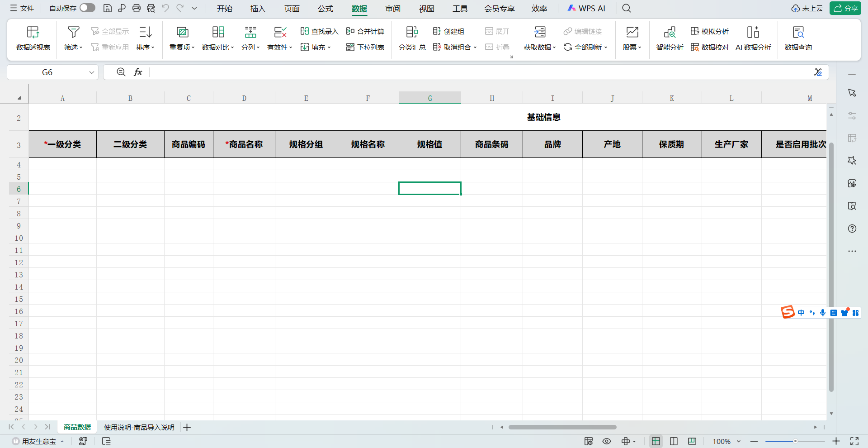Screen dimensions: 868x448
Task: Switch to the 开始 ribbon tab
Action: coord(225,9)
